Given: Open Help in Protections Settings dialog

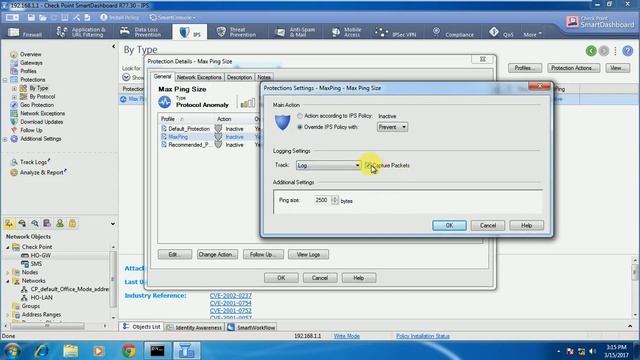Looking at the screenshot, I should 527,226.
